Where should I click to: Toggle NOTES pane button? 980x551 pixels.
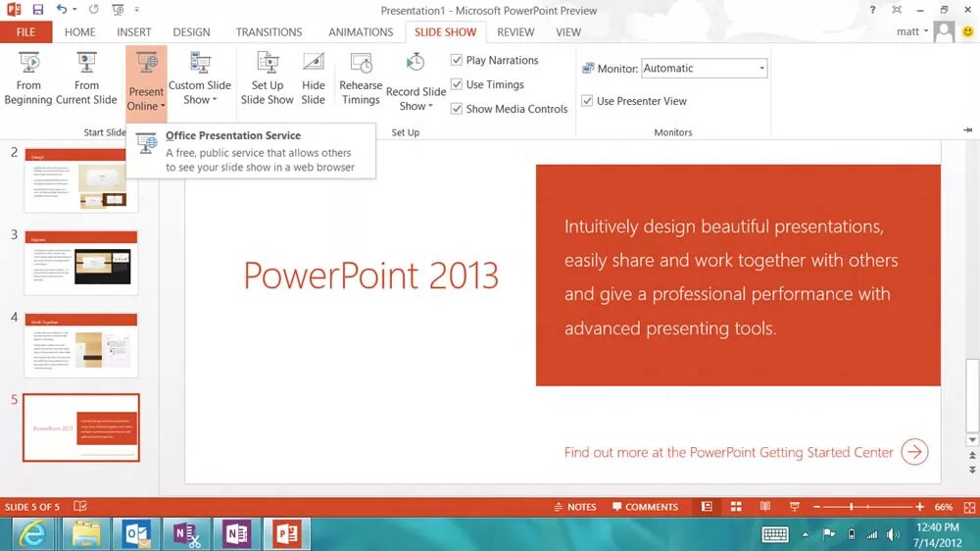(575, 507)
